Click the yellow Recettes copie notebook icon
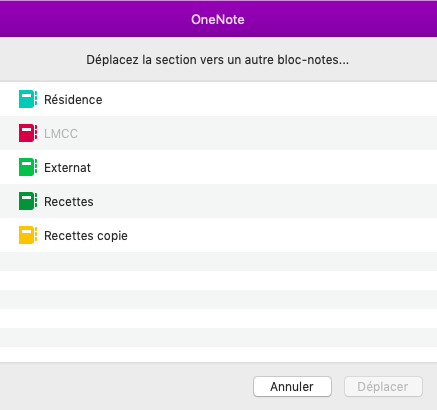 (x=28, y=235)
